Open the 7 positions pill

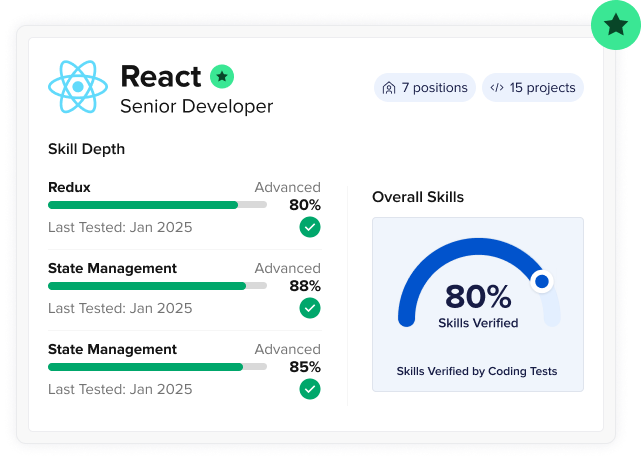[425, 88]
